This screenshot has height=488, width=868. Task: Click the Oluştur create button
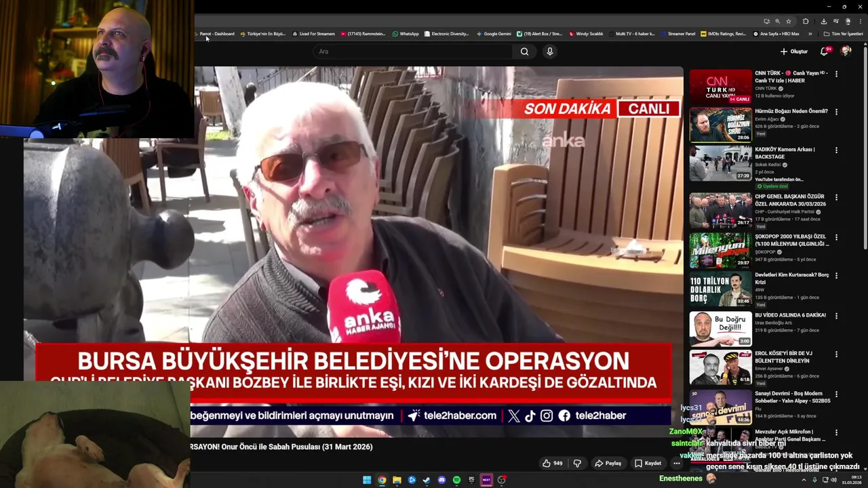[793, 52]
